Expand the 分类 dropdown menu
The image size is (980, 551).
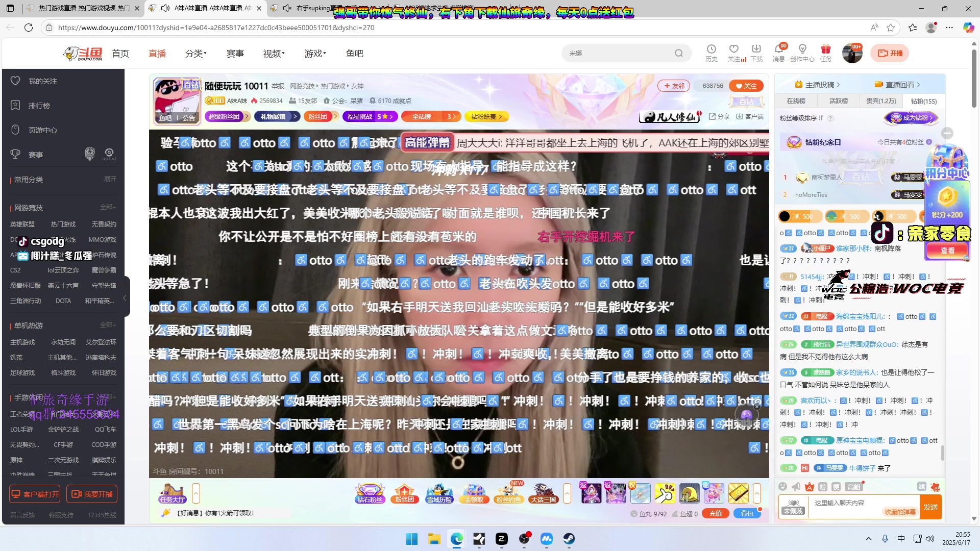[x=196, y=54]
